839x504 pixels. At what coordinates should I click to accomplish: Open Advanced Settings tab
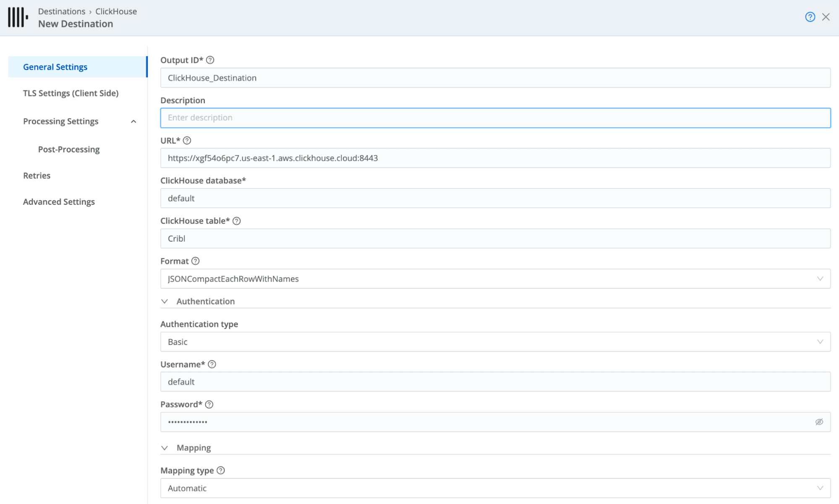click(x=59, y=202)
